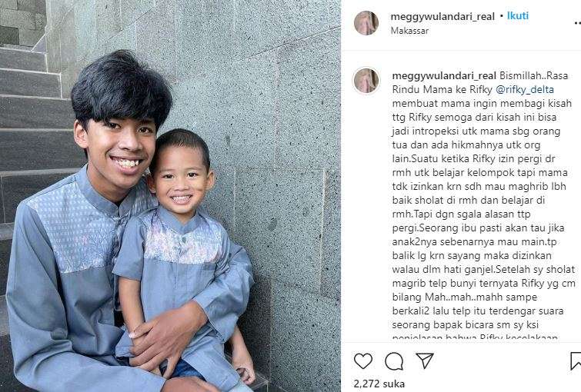Screen dimensions: 581x392
Task: View who liked via 2,272 suka
Action: click(x=379, y=384)
